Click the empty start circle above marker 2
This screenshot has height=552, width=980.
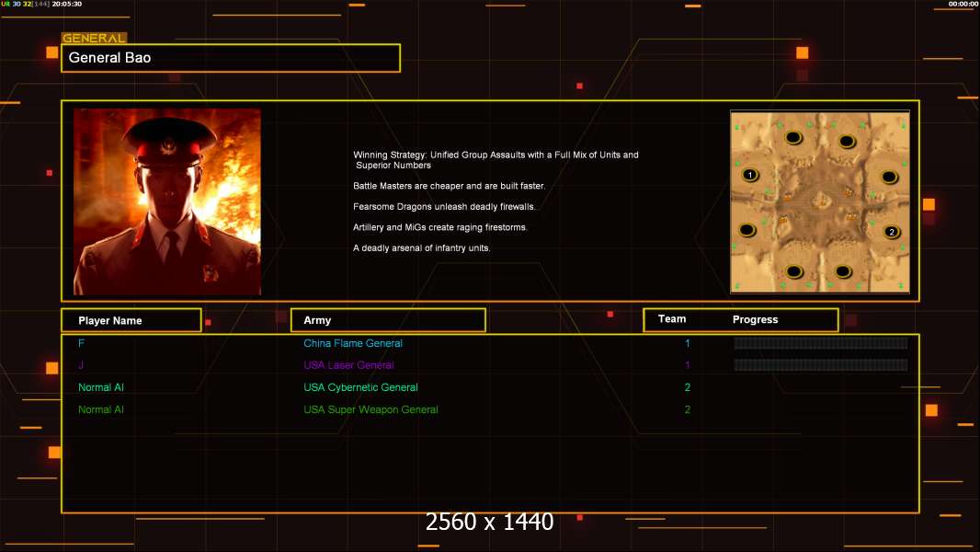889,178
